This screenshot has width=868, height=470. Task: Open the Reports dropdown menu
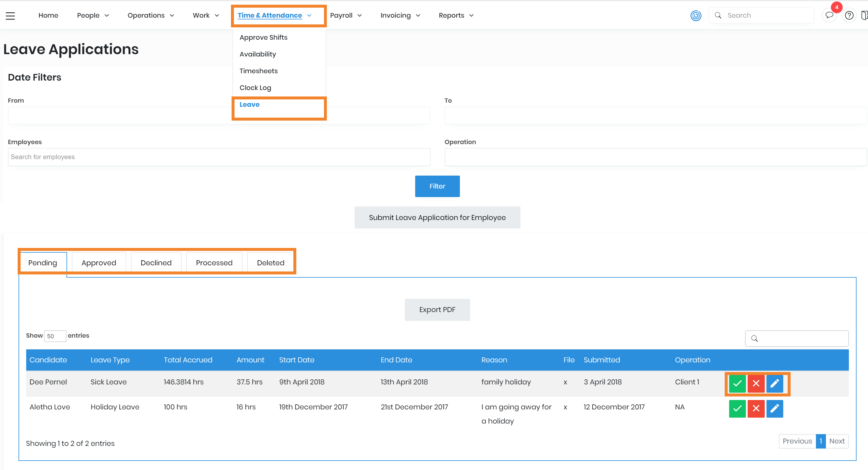pyautogui.click(x=456, y=16)
